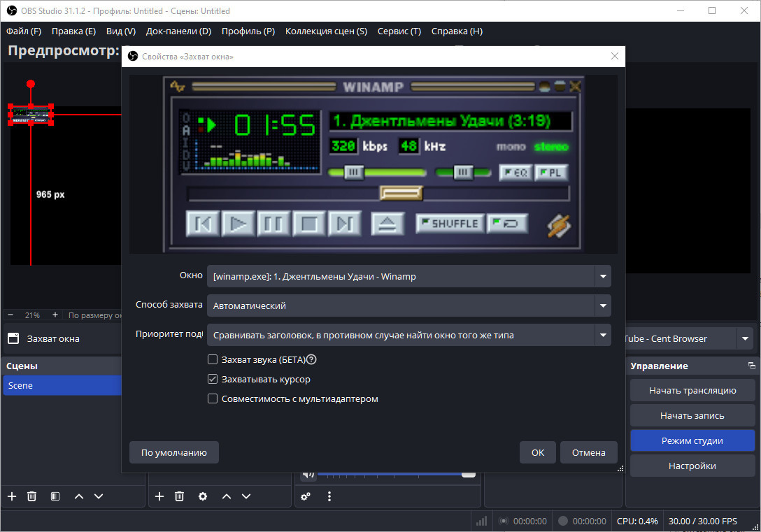Select Scene in the Сцены list
Screen dimensions: 761x532
pos(62,385)
